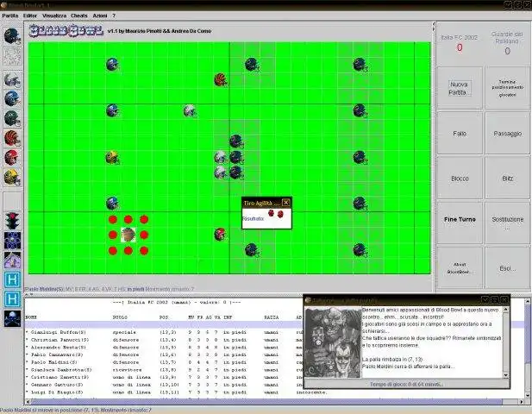
Task: Open the Azioni menu
Action: tap(100, 16)
